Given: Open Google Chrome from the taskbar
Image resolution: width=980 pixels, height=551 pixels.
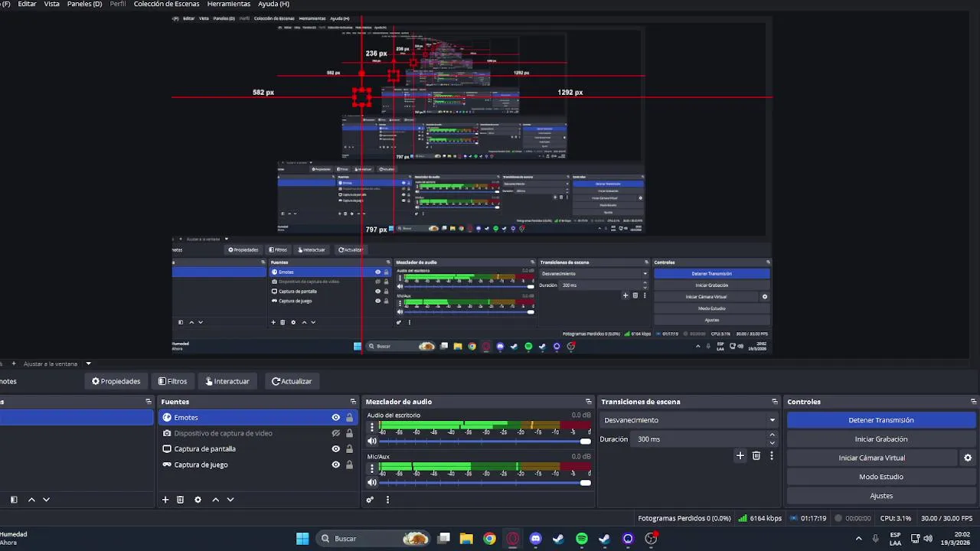Looking at the screenshot, I should [489, 539].
